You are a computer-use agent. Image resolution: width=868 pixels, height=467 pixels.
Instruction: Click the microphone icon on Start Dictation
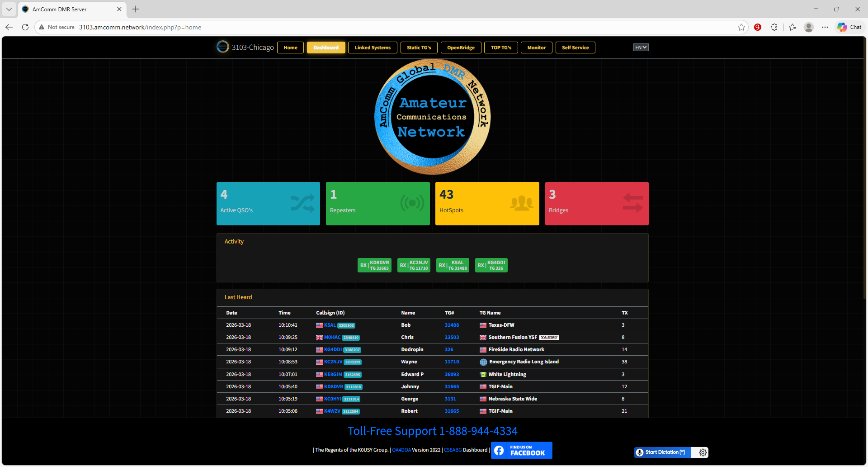coord(640,452)
